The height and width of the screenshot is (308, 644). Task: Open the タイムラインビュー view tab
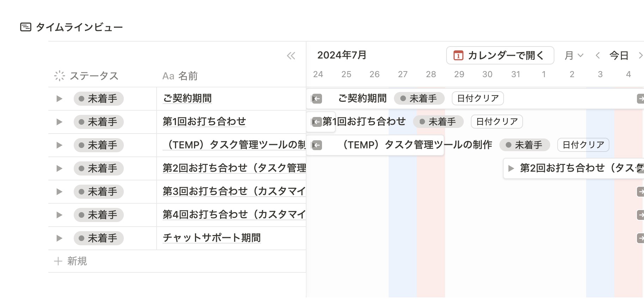tap(72, 27)
